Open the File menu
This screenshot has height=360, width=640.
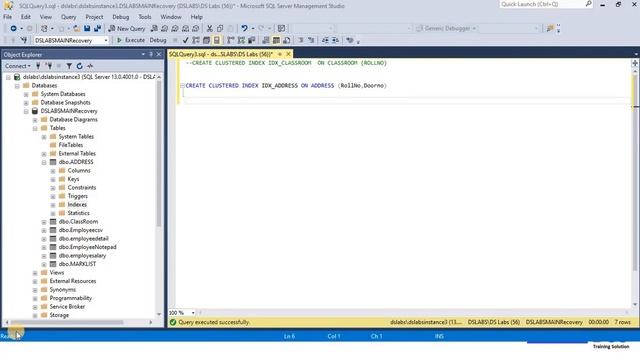(x=7, y=17)
